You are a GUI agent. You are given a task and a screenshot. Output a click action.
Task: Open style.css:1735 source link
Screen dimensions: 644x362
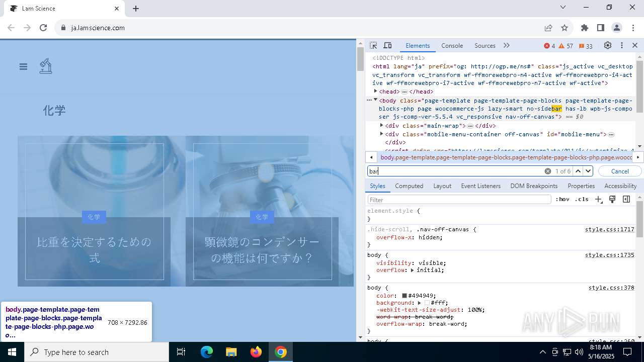[x=609, y=255]
